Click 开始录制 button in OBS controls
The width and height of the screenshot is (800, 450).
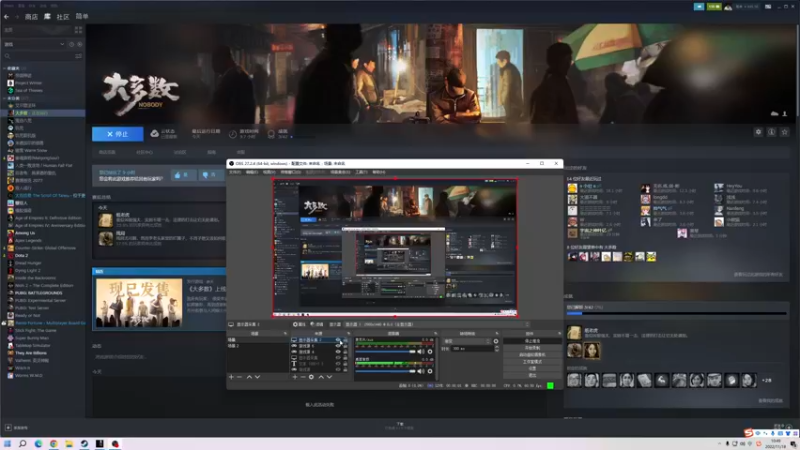(532, 347)
